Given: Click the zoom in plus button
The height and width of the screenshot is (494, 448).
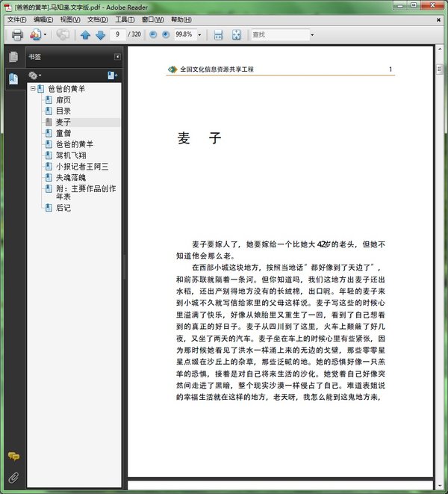Looking at the screenshot, I should point(166,34).
